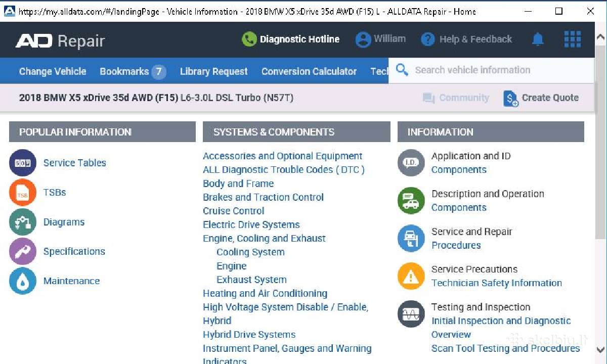Open ALL Diagnostic Trouble Codes (DTC)
The image size is (607, 364).
[284, 169]
